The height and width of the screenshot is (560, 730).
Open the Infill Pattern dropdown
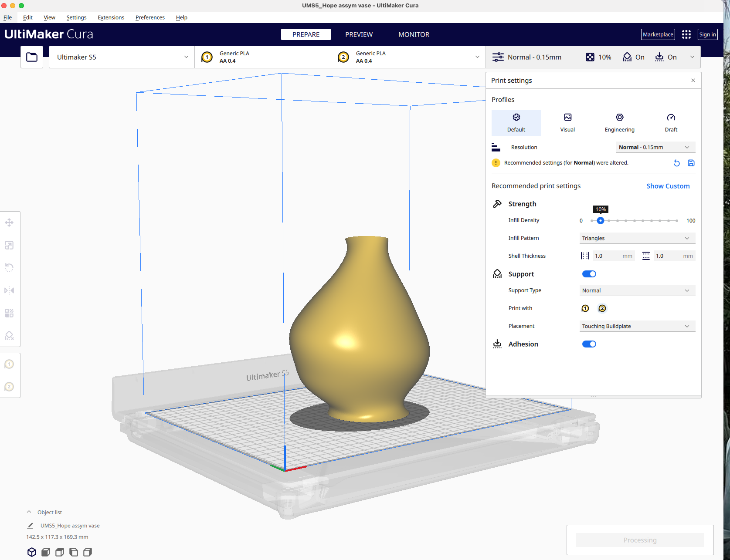pyautogui.click(x=637, y=238)
